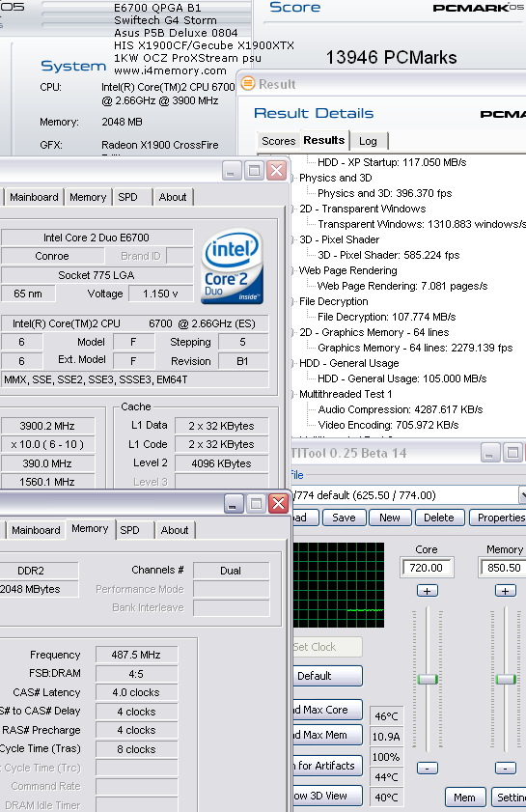The image size is (526, 812).
Task: Click the PCMark05 logo in Score panel
Action: coord(478,8)
